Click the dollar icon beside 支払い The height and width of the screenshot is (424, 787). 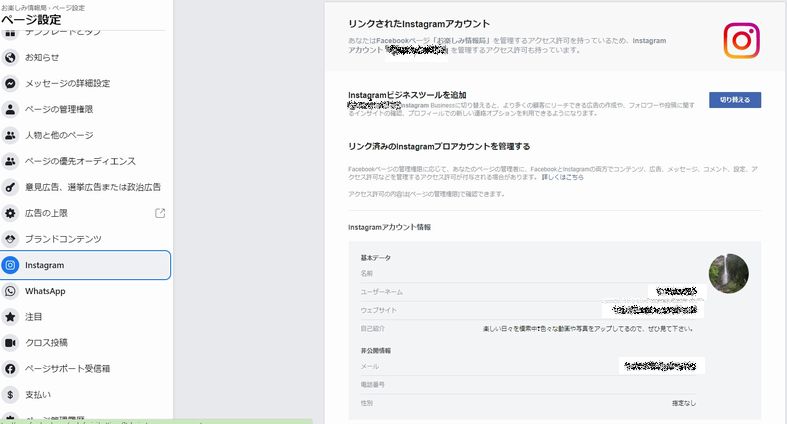coord(10,395)
